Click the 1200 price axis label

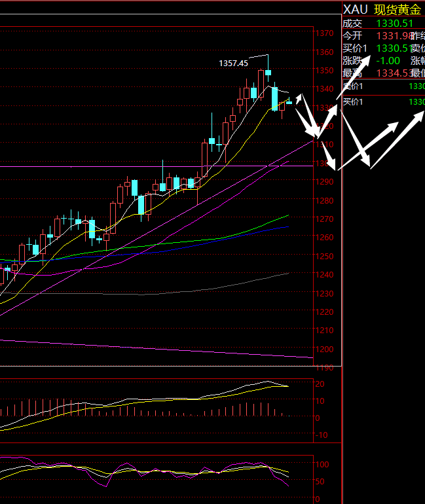click(x=324, y=349)
